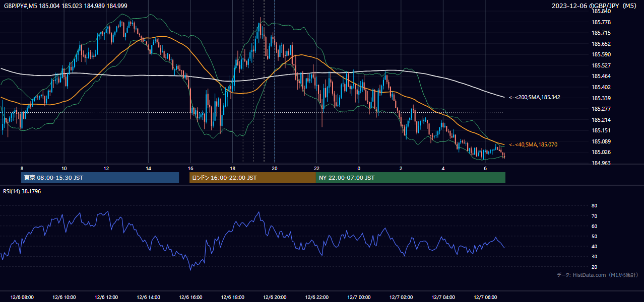
Task: Click price level 185.277 on the axis
Action: click(x=601, y=109)
